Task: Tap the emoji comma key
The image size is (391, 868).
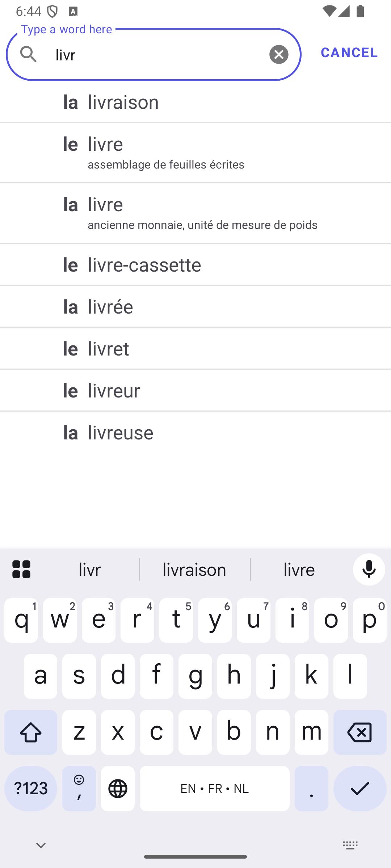Action: pos(79,788)
